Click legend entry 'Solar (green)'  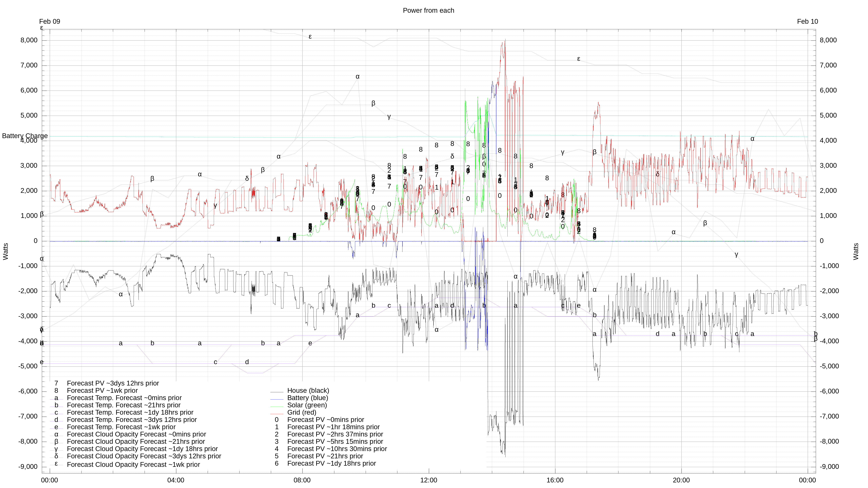click(x=307, y=405)
